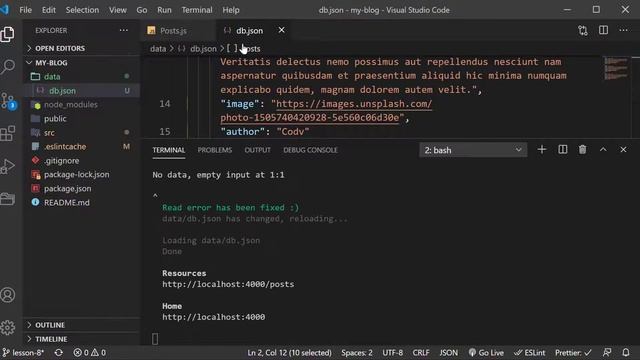Image resolution: width=640 pixels, height=360 pixels.
Task: Close the terminal panel
Action: [x=623, y=150]
